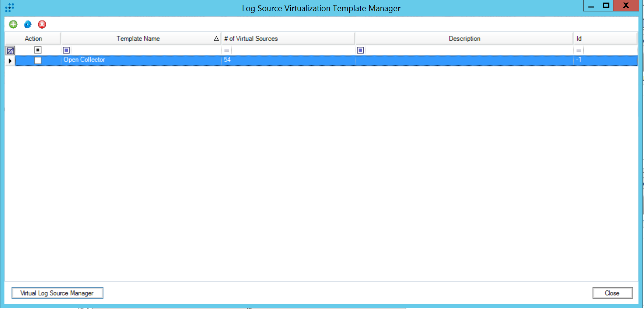Open the Template Name filter operator icon
644x309 pixels.
[66, 50]
